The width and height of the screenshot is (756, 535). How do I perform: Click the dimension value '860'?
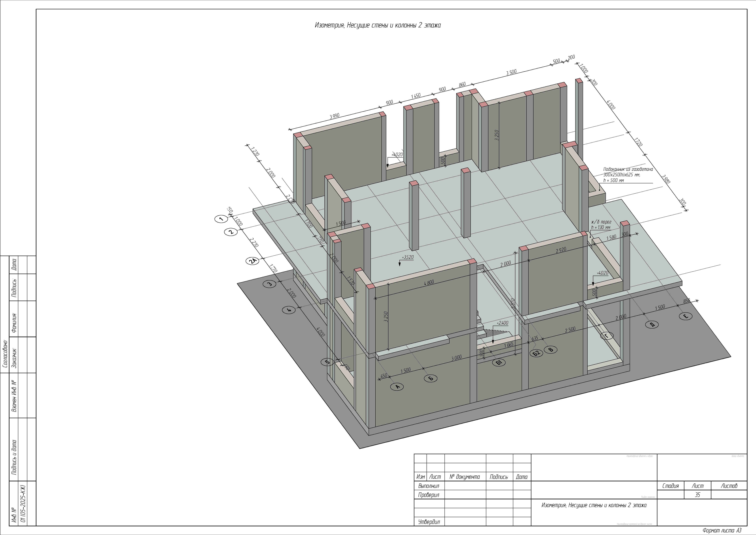[462, 85]
